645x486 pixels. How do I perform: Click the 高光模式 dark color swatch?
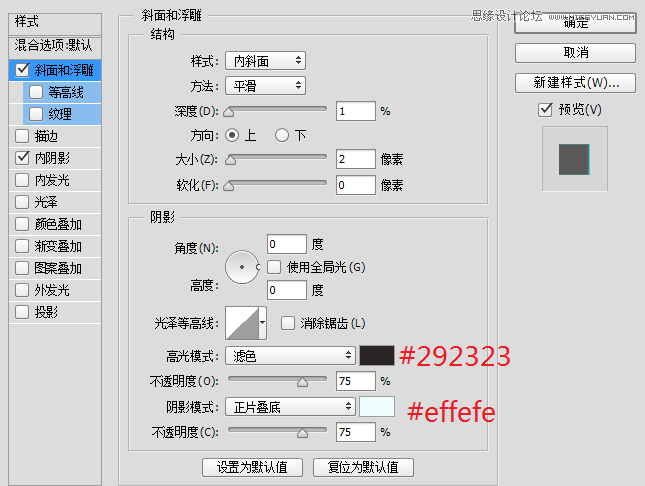coord(377,356)
